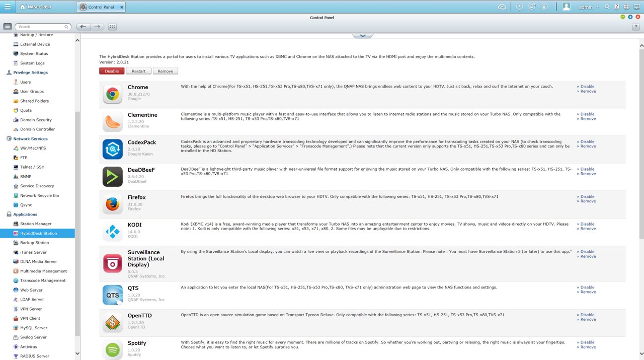
Task: Open desktop preferences monitor icon
Action: coord(636,7)
